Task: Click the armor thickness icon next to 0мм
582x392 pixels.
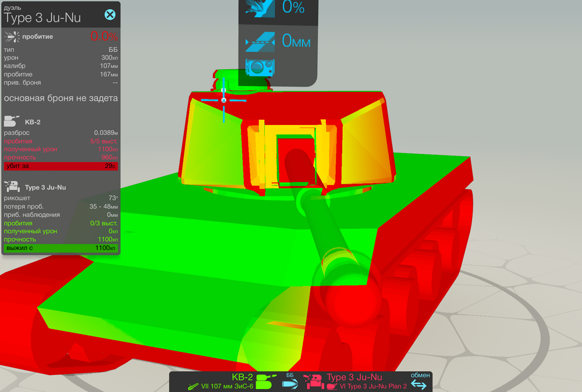Action: [260, 41]
